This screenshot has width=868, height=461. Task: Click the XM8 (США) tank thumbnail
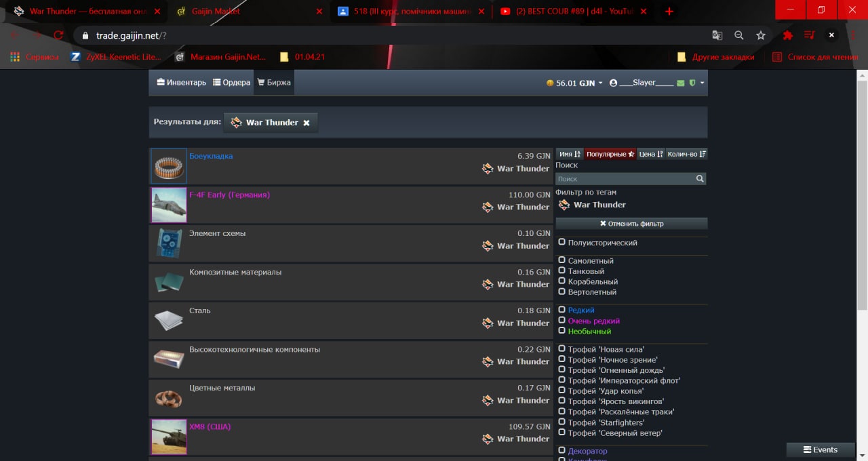[169, 437]
